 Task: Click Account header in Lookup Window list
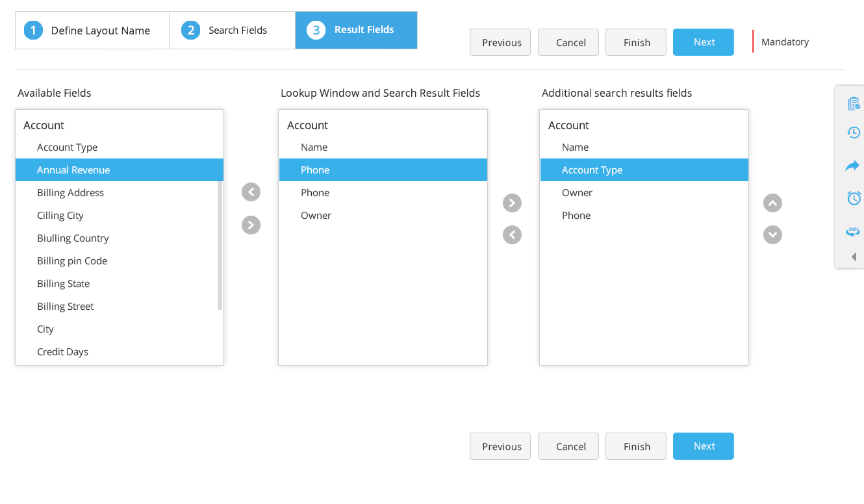click(307, 125)
